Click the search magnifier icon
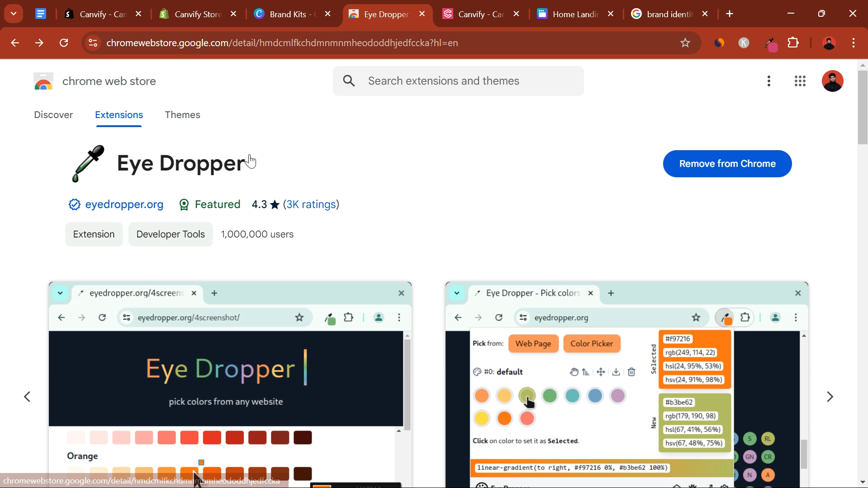Screen dimensions: 868x488 (349, 81)
